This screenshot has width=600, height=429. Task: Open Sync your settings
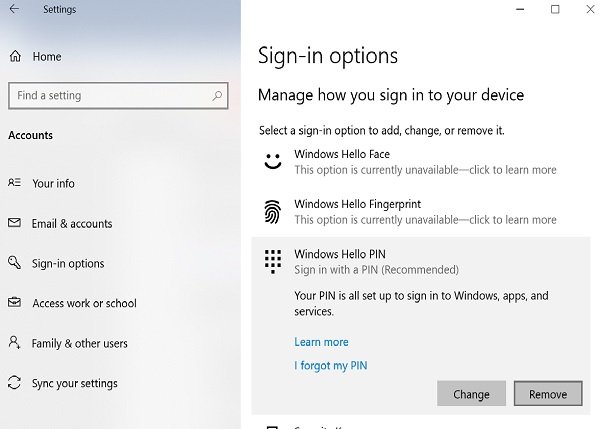coord(75,383)
